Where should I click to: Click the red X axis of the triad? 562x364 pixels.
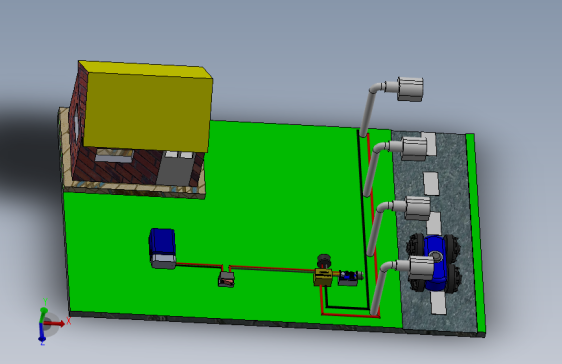(x=56, y=324)
